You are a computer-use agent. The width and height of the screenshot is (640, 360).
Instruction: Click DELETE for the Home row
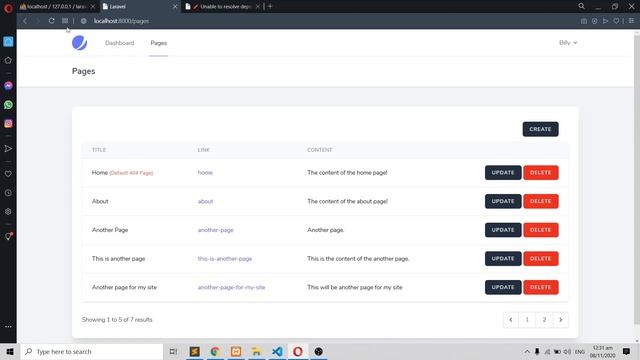pyautogui.click(x=541, y=173)
